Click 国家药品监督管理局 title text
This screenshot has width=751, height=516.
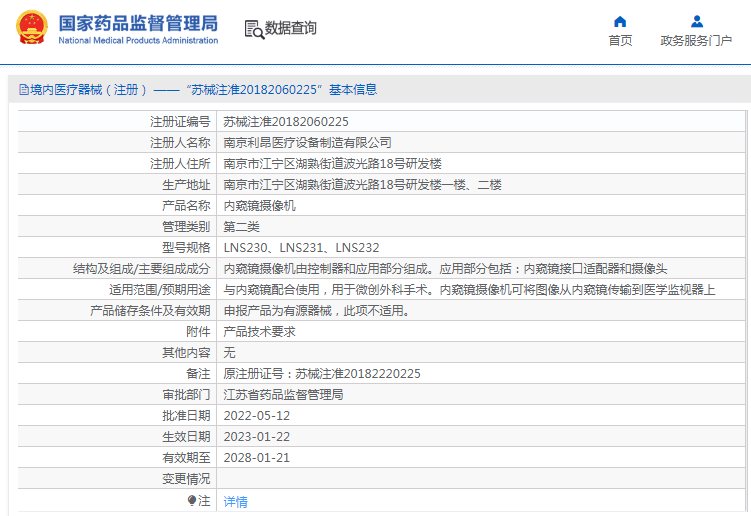[x=138, y=23]
